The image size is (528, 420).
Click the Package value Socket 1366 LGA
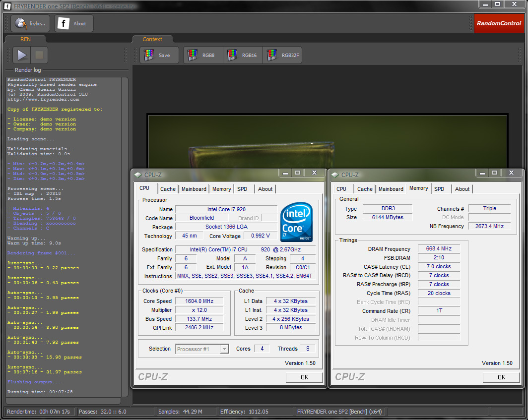[x=226, y=227]
